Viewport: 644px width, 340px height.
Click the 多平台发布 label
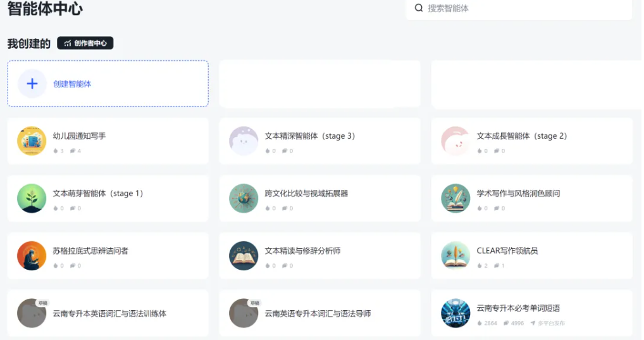point(550,324)
